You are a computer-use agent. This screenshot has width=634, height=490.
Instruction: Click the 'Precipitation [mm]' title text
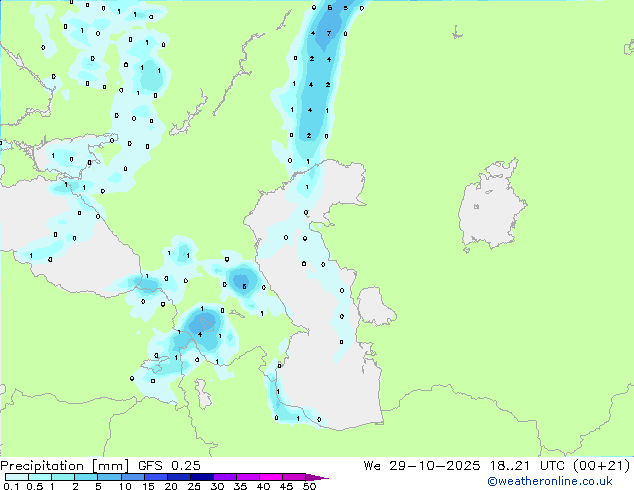pyautogui.click(x=65, y=466)
